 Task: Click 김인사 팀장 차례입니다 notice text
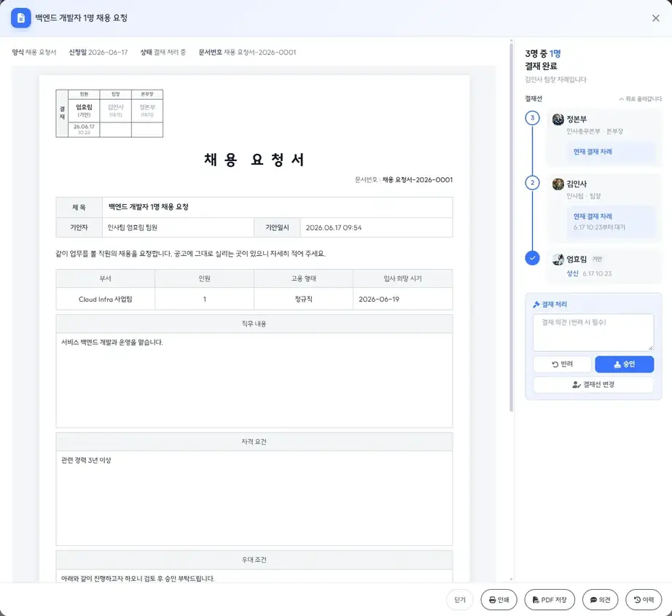(x=555, y=79)
